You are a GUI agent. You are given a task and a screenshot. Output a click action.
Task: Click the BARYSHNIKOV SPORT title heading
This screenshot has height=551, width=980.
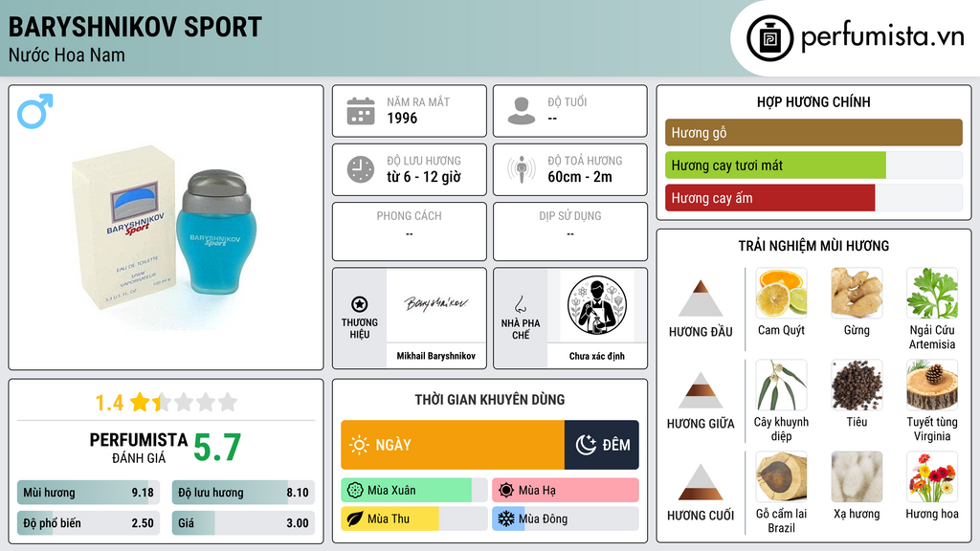click(x=135, y=27)
